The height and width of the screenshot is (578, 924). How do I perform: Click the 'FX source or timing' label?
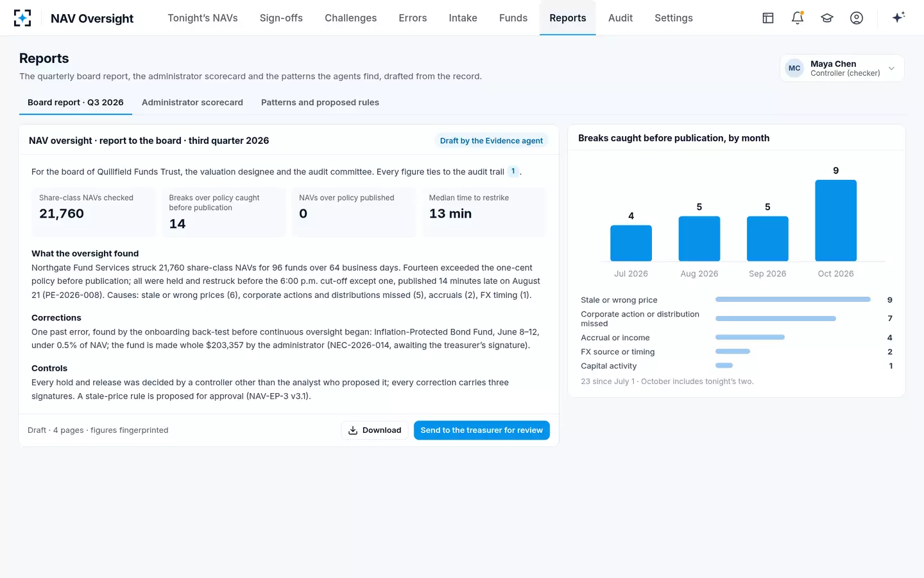pos(618,352)
